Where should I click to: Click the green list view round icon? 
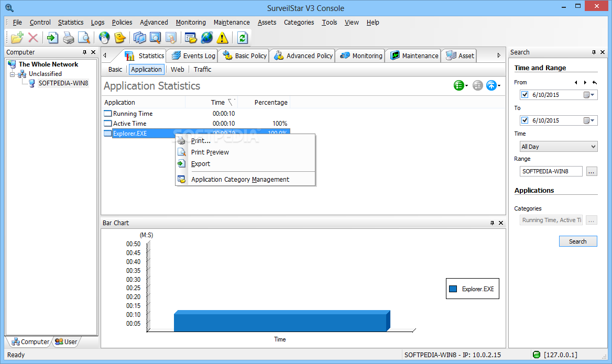click(458, 85)
